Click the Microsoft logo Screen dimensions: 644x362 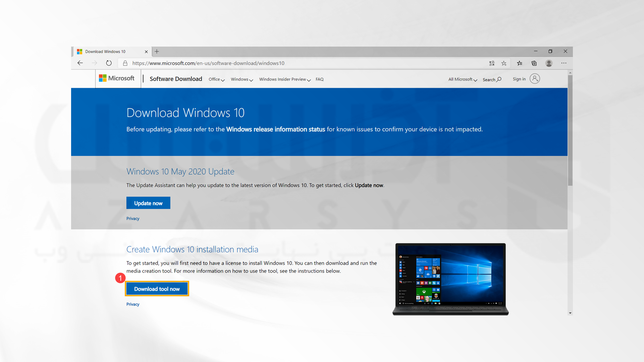[x=117, y=78]
